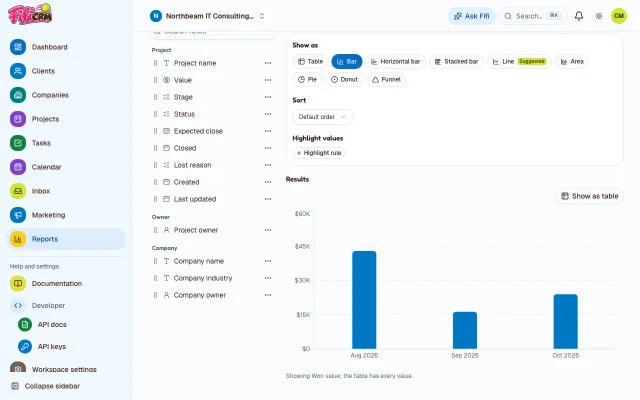Open options menu for Project name field

[x=268, y=63]
